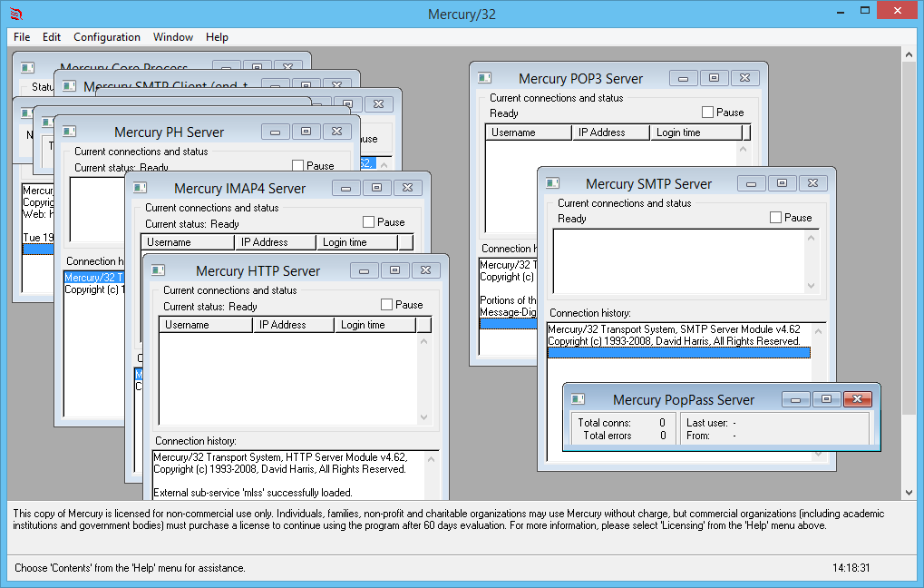Screen dimensions: 924x588
Task: Open the File menu
Action: click(22, 36)
